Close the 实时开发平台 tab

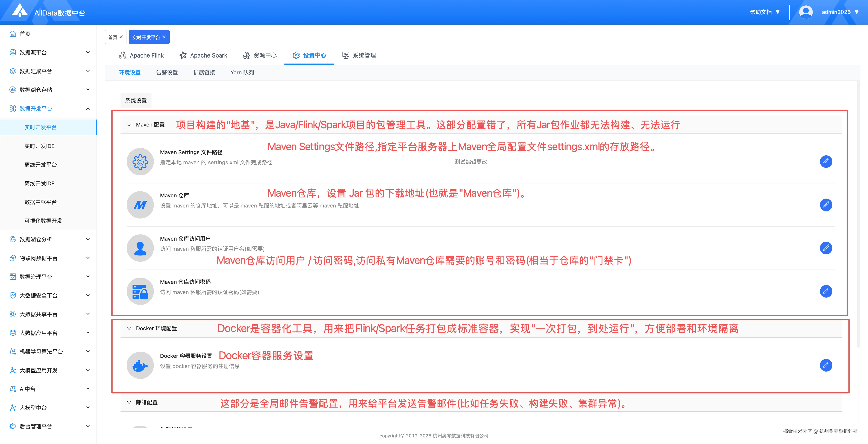(164, 37)
